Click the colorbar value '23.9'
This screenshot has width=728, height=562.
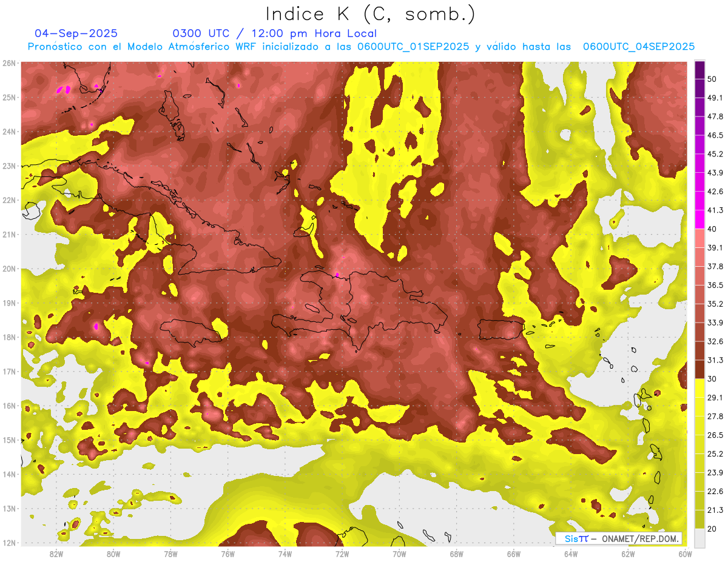coord(715,472)
